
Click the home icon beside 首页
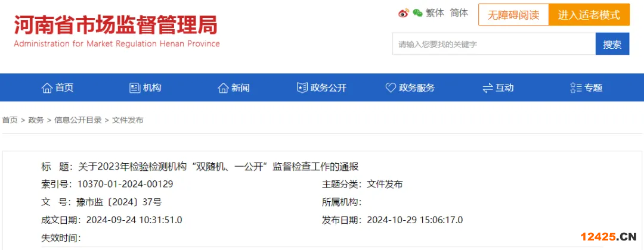[47, 88]
